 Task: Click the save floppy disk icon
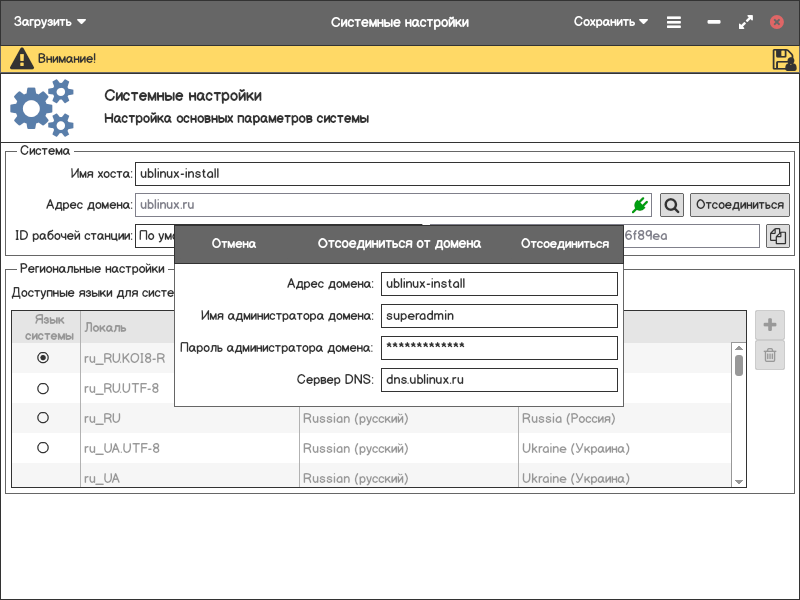pyautogui.click(x=784, y=59)
